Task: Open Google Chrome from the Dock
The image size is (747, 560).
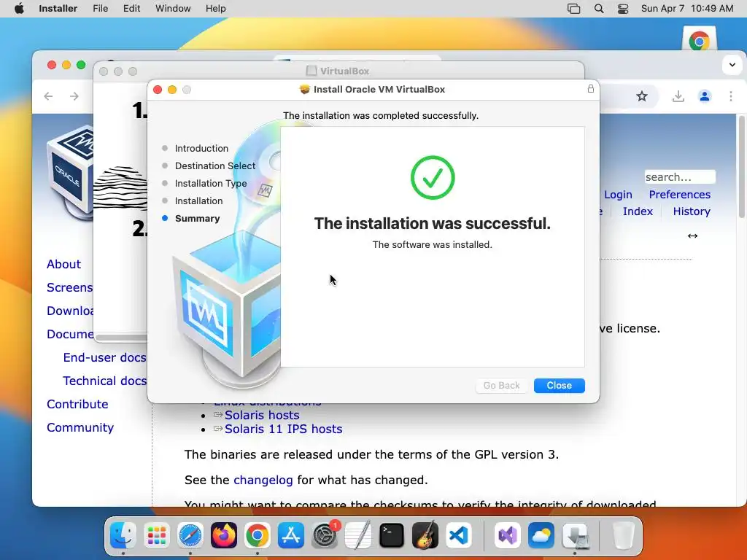Action: pyautogui.click(x=258, y=535)
